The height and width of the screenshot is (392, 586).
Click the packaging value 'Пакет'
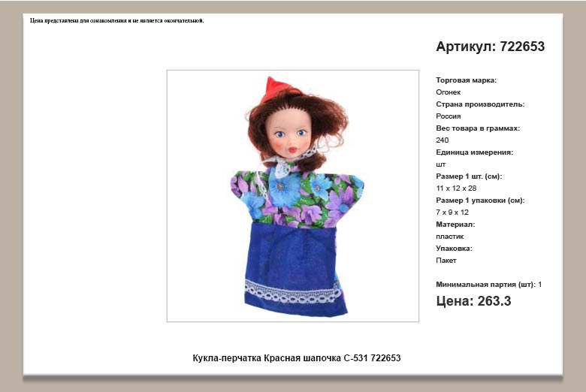point(446,261)
